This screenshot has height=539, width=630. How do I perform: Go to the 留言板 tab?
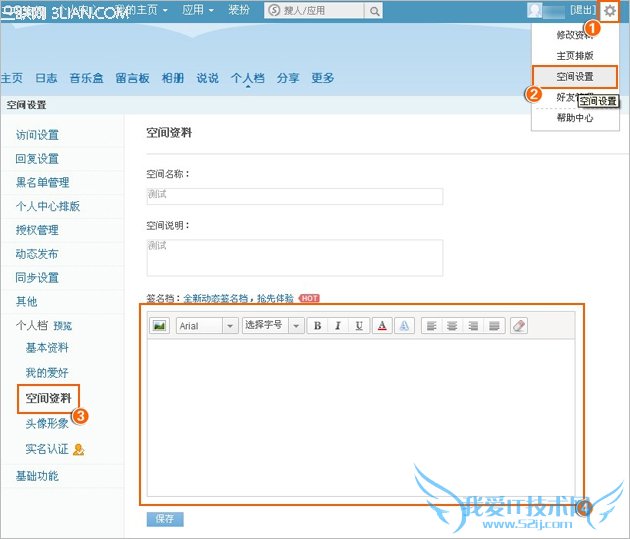133,78
